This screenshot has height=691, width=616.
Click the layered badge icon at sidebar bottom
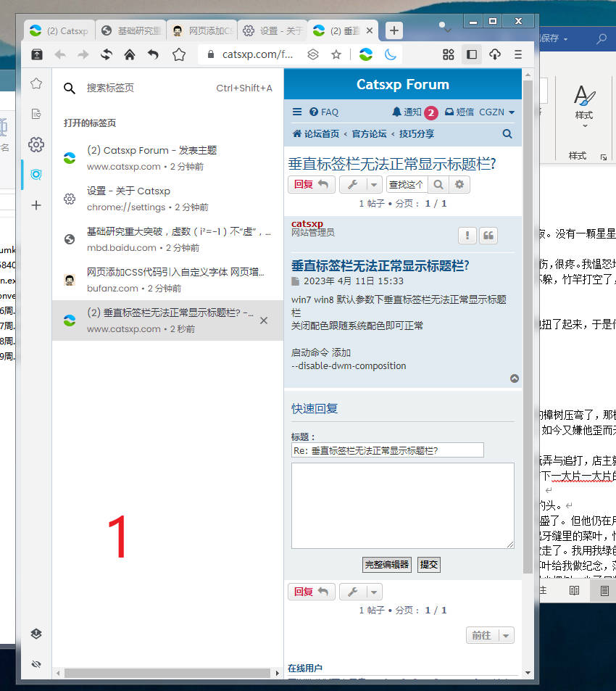(36, 634)
